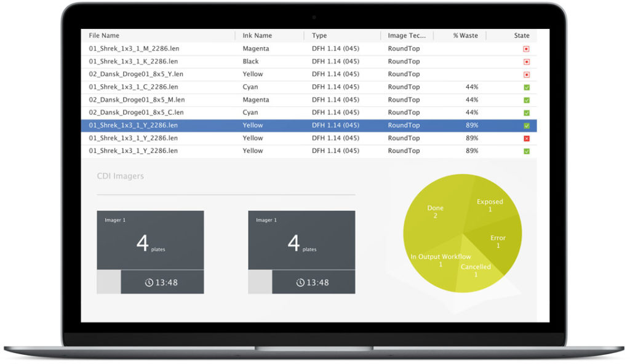Sort table by the State column header
Screen dimensions: 630x364
coord(522,36)
